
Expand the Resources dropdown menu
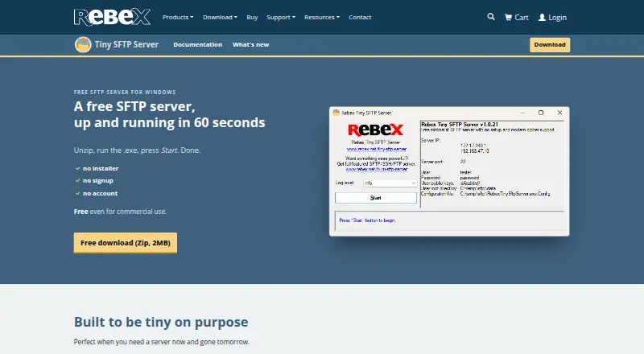pyautogui.click(x=322, y=17)
